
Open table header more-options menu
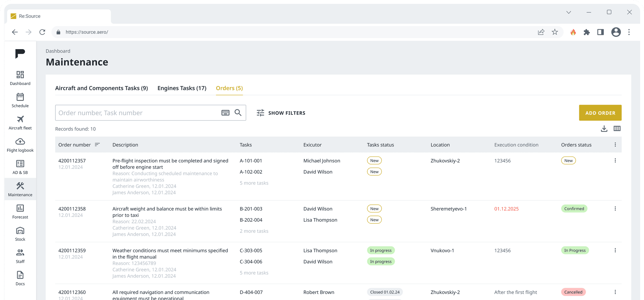click(x=615, y=145)
